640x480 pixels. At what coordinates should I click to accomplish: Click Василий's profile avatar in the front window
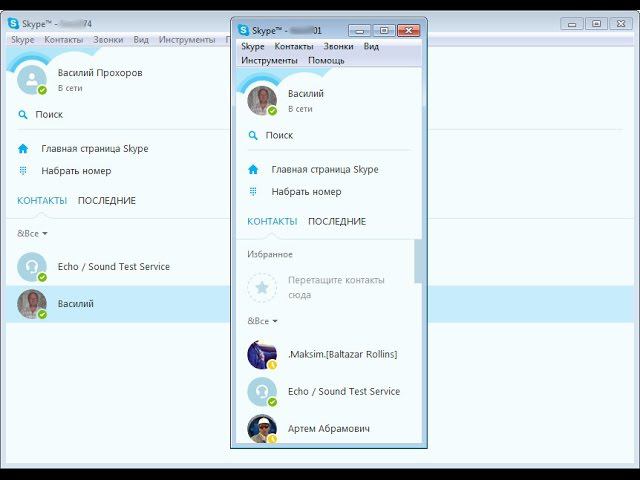262,101
